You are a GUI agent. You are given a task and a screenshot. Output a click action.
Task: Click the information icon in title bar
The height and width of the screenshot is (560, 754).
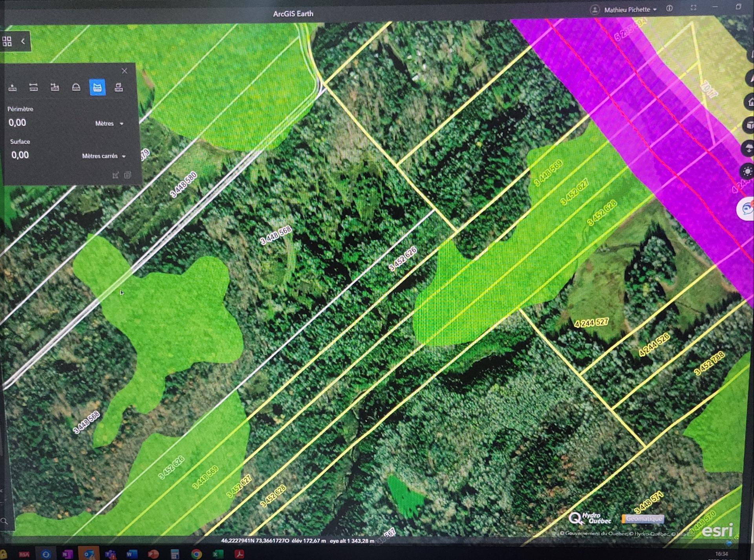[x=670, y=8]
